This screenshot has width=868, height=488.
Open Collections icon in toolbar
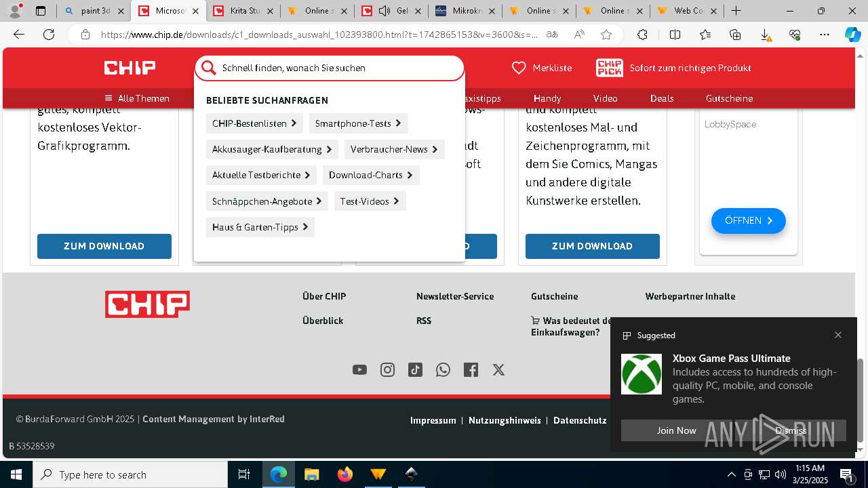pyautogui.click(x=735, y=35)
